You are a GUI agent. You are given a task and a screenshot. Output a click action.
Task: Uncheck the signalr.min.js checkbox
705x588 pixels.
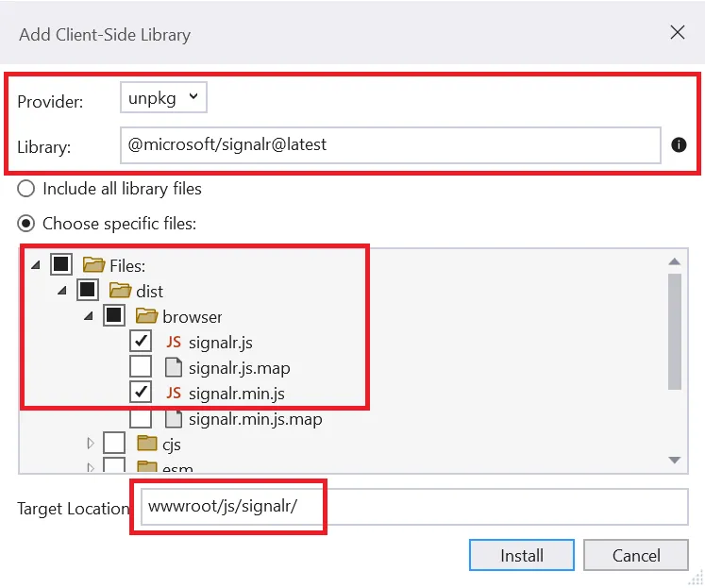141,392
